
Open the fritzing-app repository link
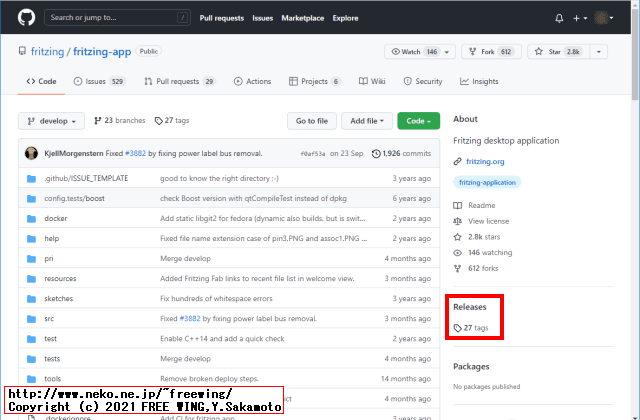(x=102, y=51)
